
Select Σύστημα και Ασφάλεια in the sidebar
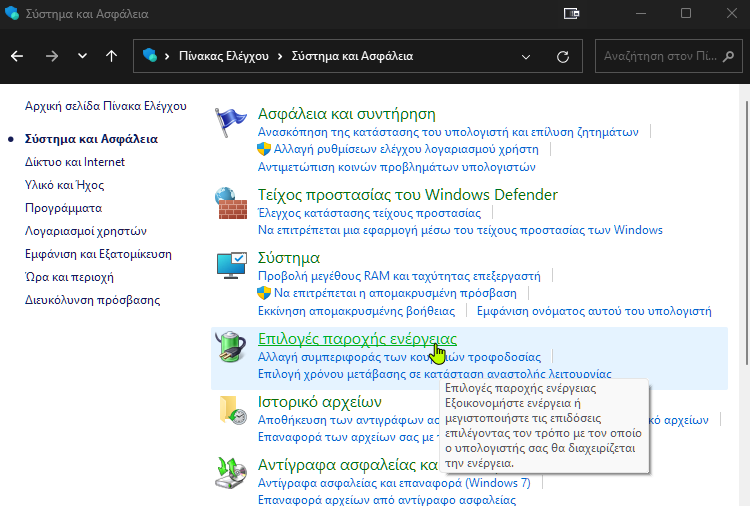[91, 139]
